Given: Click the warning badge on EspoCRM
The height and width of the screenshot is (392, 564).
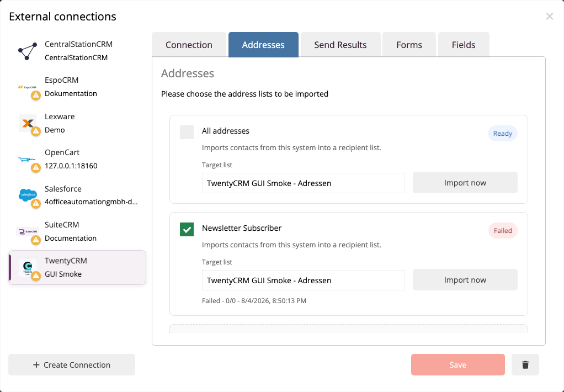Looking at the screenshot, I should 36,96.
